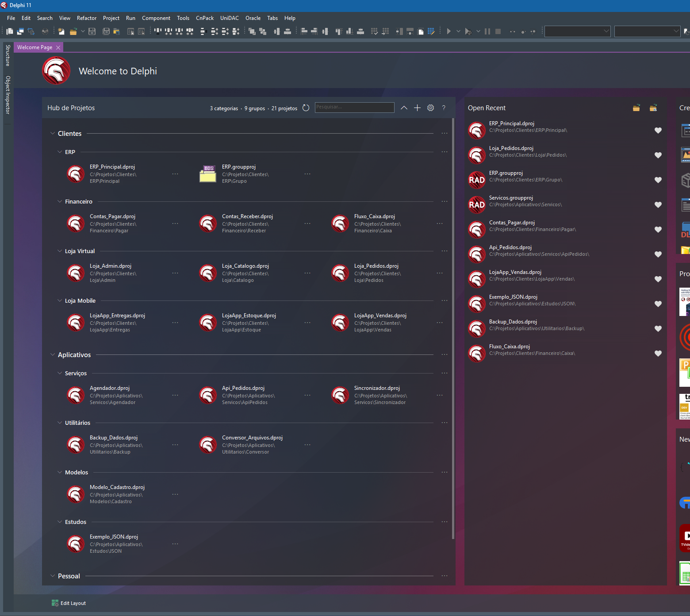Collapse the Loja Virtual group
The width and height of the screenshot is (690, 616).
pos(60,251)
